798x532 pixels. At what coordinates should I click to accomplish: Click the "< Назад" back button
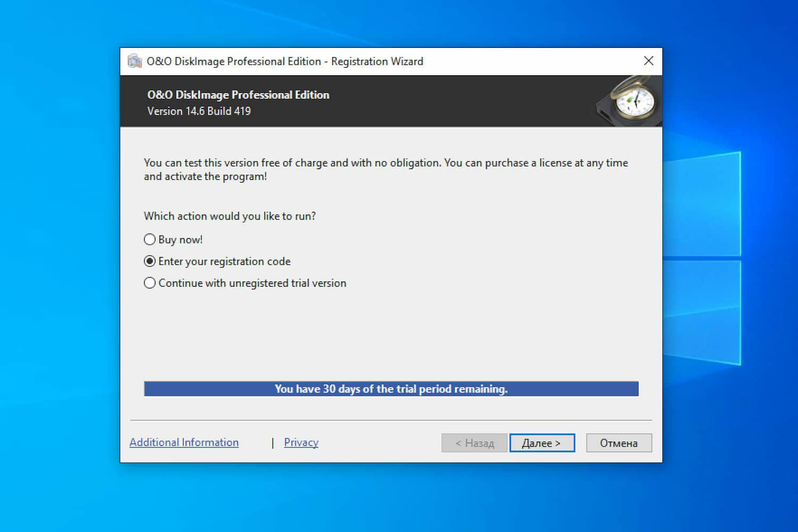tap(474, 443)
